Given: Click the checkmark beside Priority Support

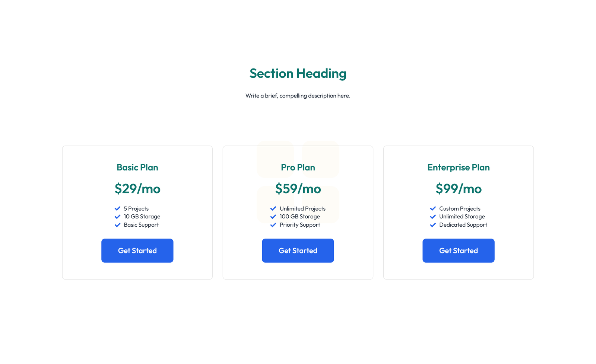Looking at the screenshot, I should click(x=273, y=225).
